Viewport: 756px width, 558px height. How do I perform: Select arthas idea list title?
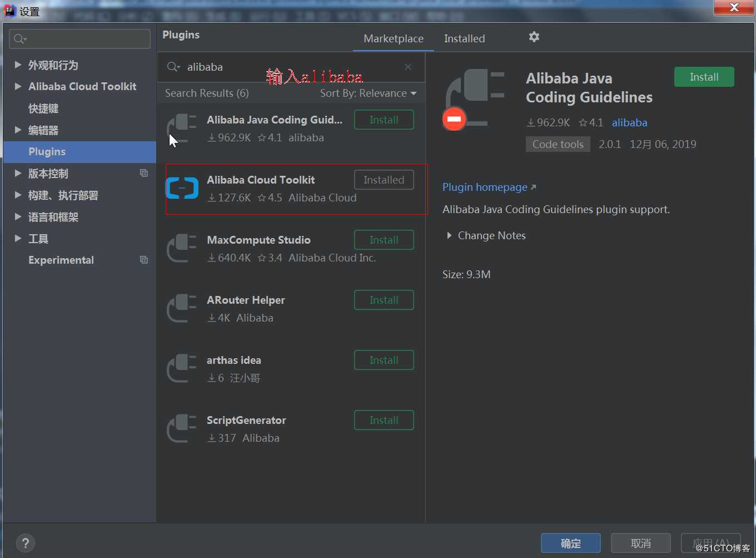pos(233,360)
